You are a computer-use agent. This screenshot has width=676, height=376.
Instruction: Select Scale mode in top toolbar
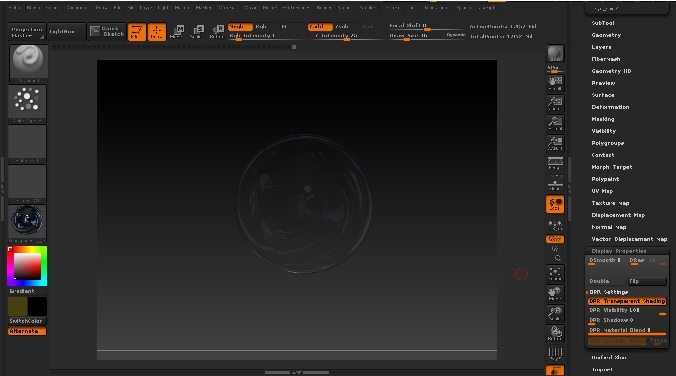pyautogui.click(x=197, y=31)
